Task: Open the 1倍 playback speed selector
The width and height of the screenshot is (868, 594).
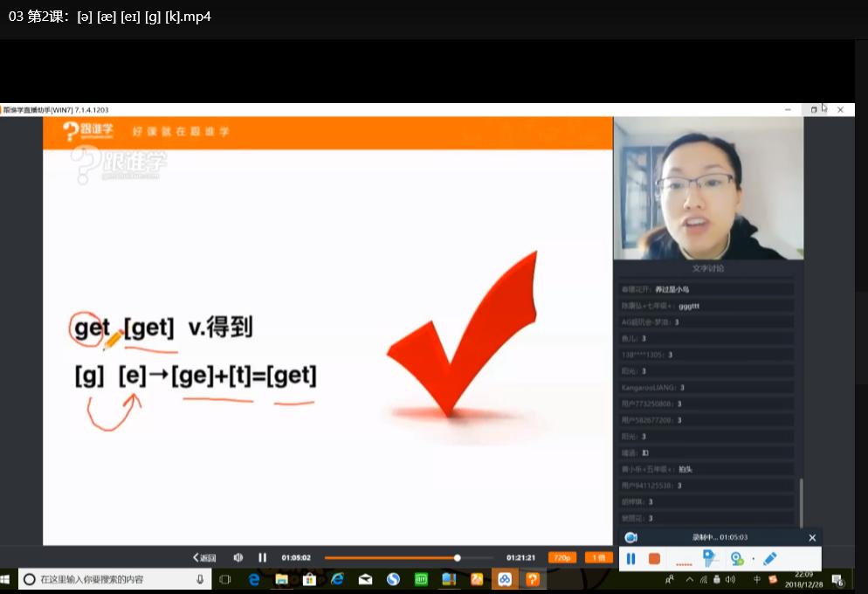Action: (598, 557)
